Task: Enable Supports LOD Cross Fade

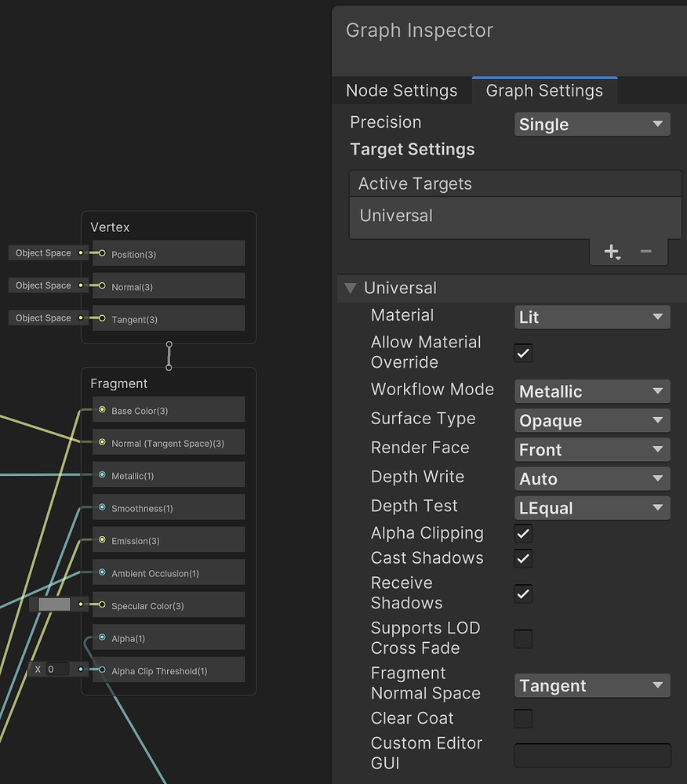Action: (x=522, y=639)
